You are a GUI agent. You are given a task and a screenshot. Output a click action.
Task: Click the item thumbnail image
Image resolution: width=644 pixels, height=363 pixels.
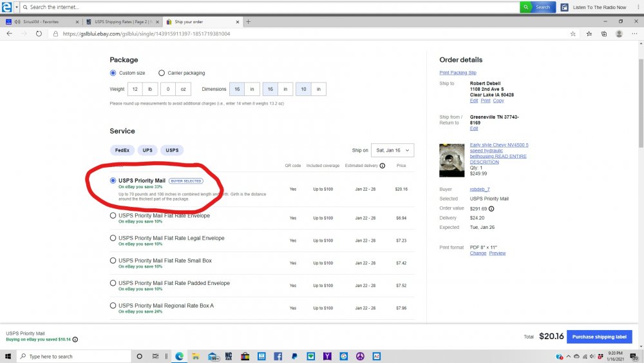pyautogui.click(x=452, y=161)
